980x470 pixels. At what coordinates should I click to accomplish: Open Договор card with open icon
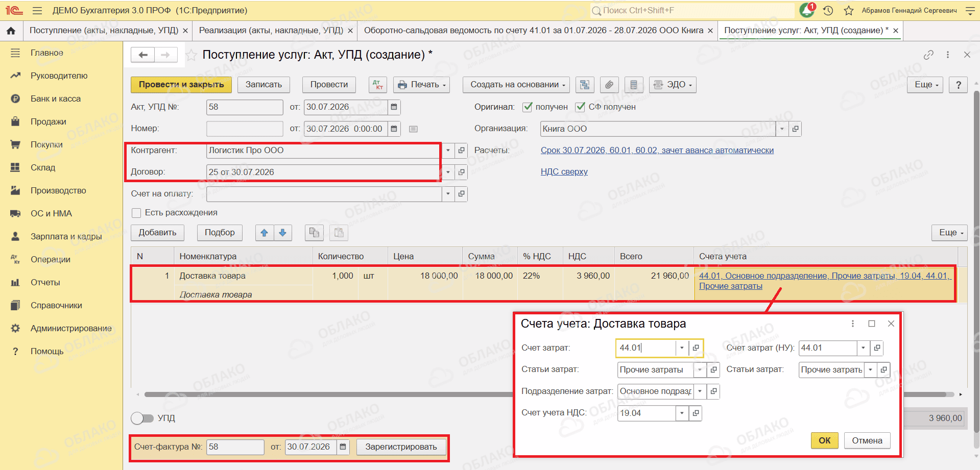(x=461, y=172)
